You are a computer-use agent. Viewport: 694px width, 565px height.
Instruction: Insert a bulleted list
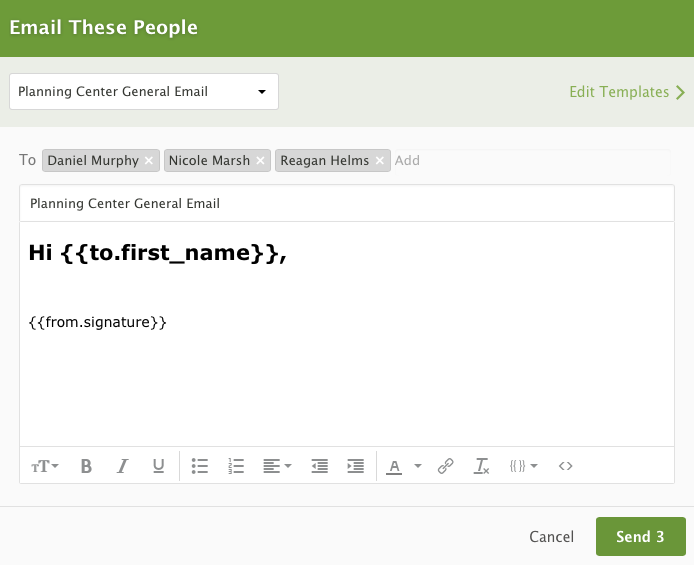[200, 466]
